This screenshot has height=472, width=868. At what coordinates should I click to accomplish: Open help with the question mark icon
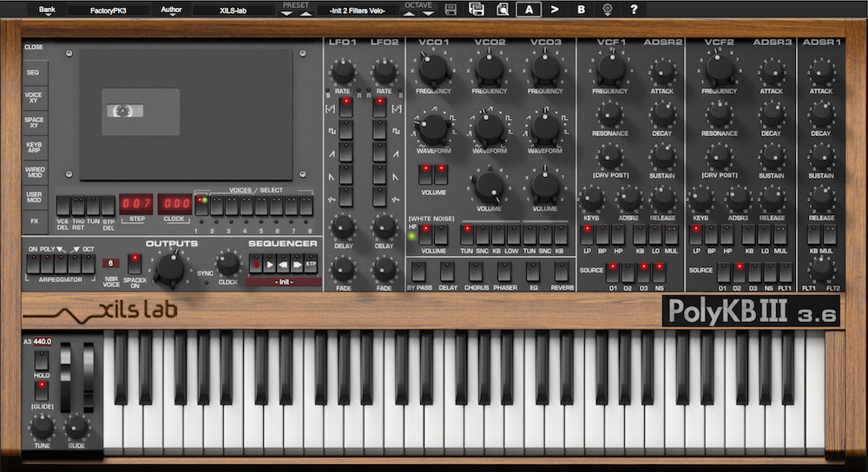click(634, 10)
